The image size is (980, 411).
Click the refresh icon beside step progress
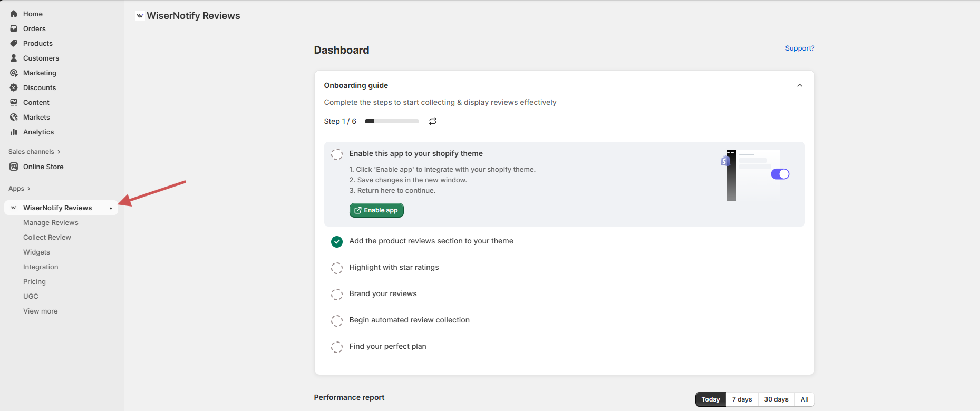click(433, 121)
